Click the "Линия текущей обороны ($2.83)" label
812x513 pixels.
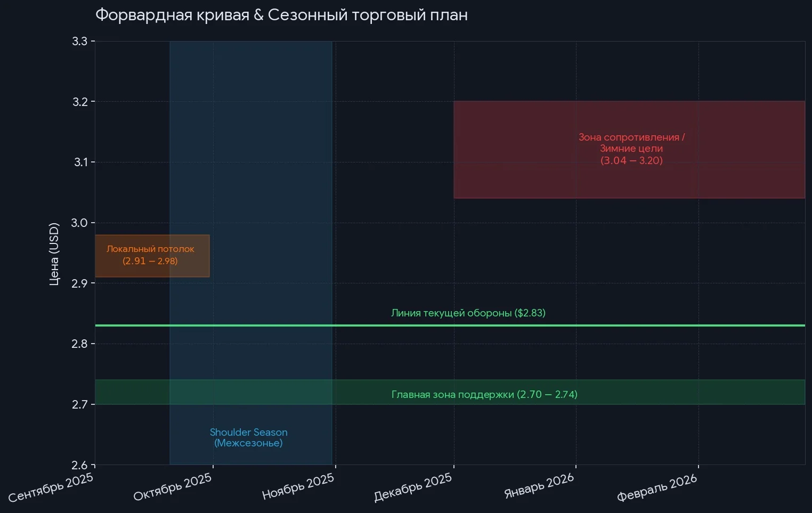[468, 313]
